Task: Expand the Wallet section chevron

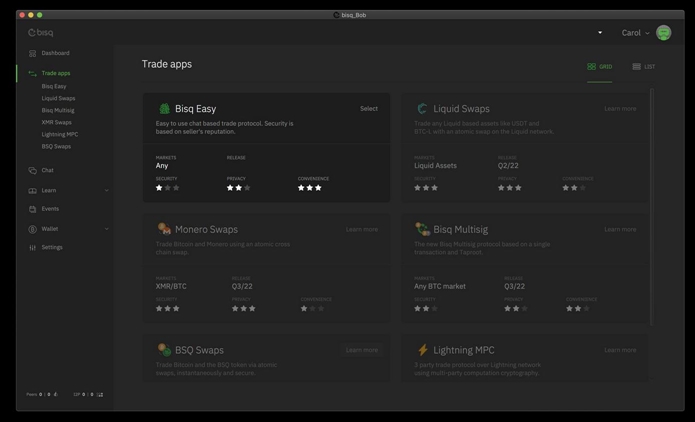Action: 106,229
